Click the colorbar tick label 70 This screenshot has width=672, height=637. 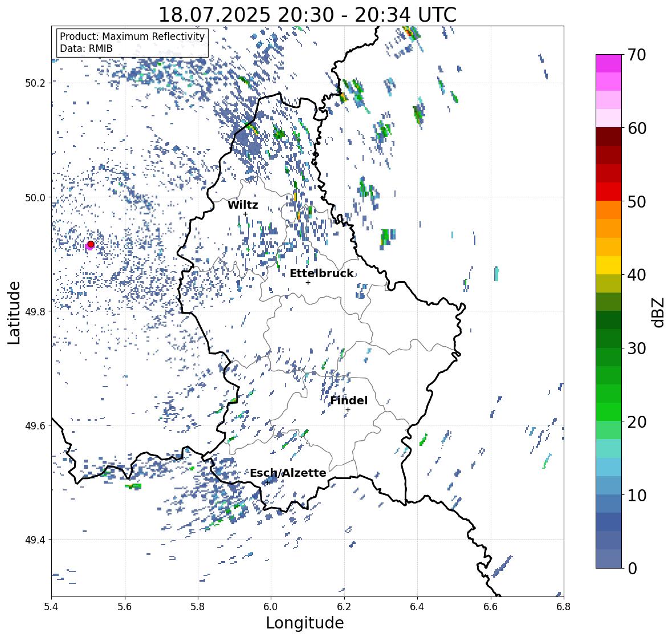(x=637, y=55)
